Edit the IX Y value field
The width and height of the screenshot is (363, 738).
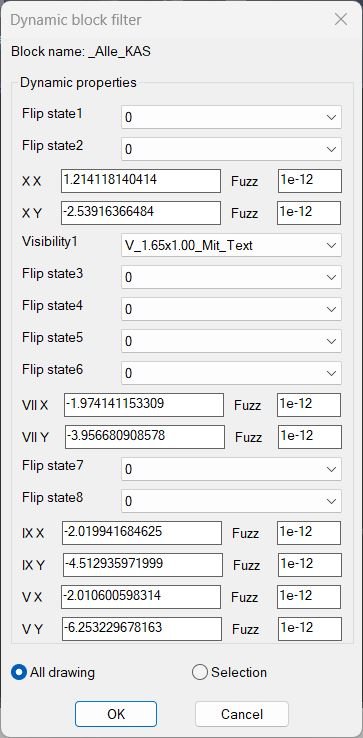pyautogui.click(x=143, y=565)
